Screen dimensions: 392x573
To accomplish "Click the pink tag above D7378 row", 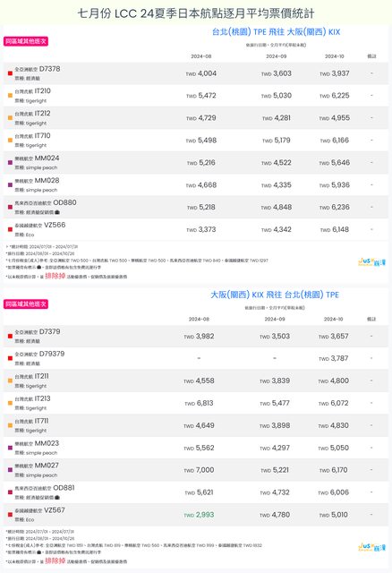I will tap(26, 41).
